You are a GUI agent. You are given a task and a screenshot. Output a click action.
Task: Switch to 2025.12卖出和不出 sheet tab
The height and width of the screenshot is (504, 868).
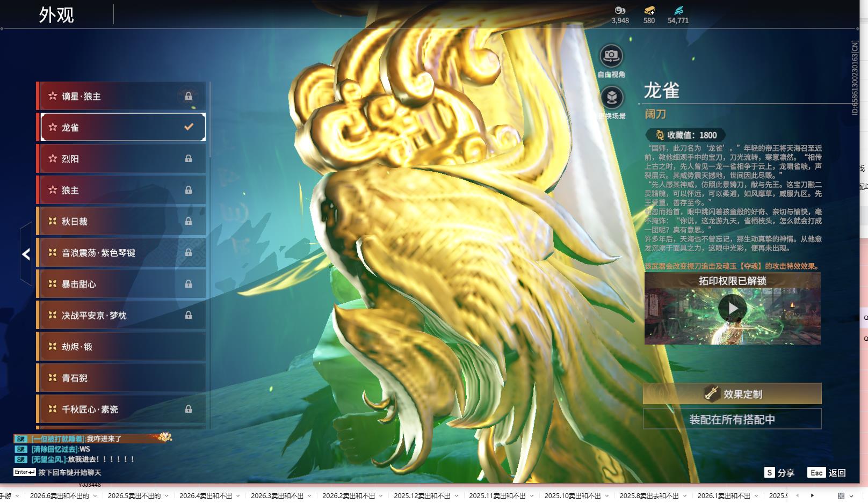pos(422,496)
